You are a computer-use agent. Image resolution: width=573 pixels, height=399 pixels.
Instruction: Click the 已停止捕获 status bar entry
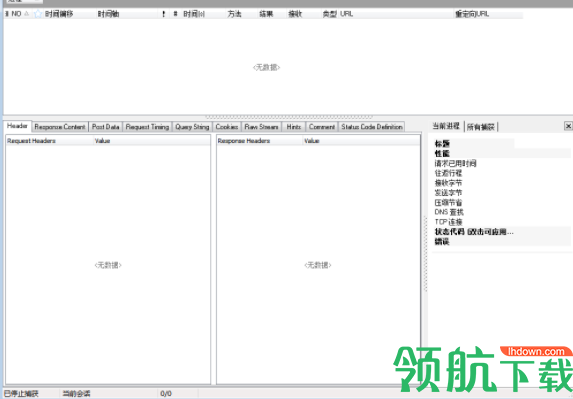click(21, 394)
